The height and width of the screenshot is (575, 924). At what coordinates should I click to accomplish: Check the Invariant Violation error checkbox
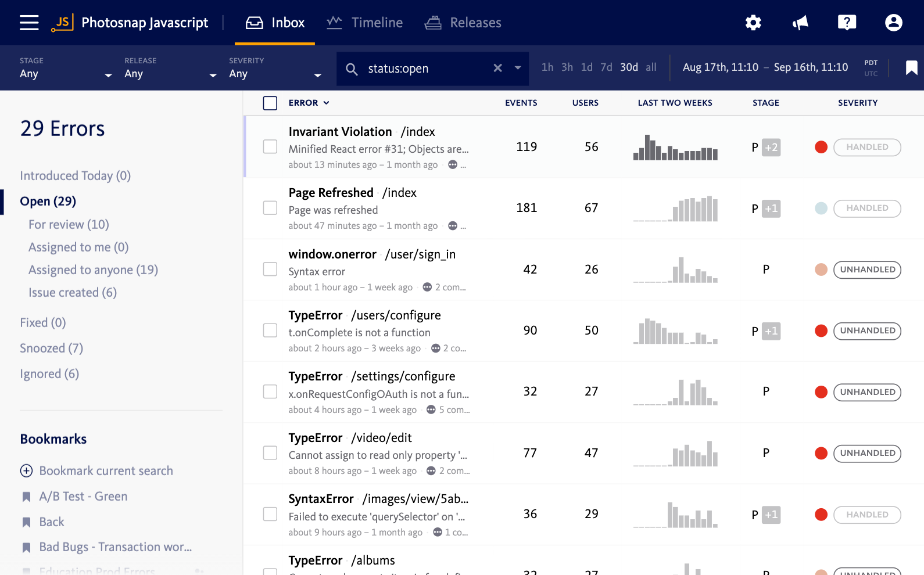pos(270,146)
